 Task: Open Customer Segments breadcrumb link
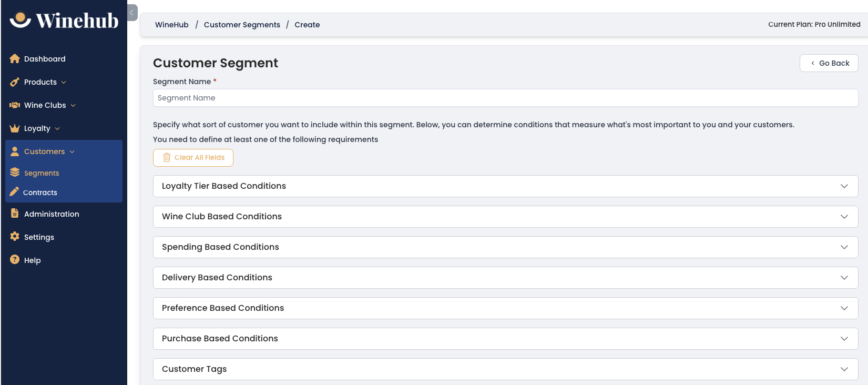242,25
